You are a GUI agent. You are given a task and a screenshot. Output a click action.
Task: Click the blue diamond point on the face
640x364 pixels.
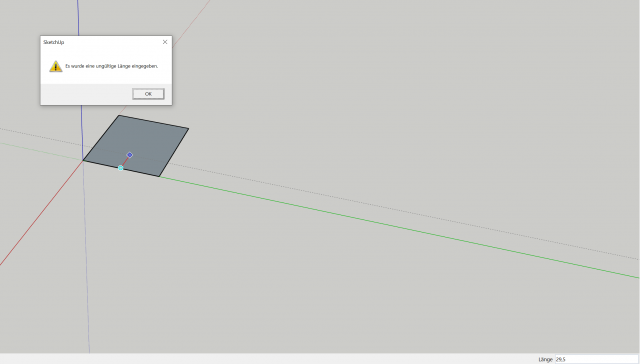(130, 155)
